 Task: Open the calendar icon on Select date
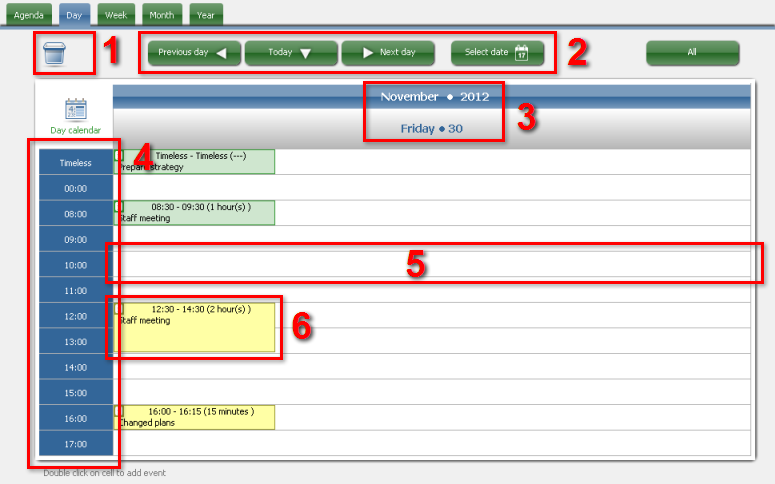pos(521,53)
